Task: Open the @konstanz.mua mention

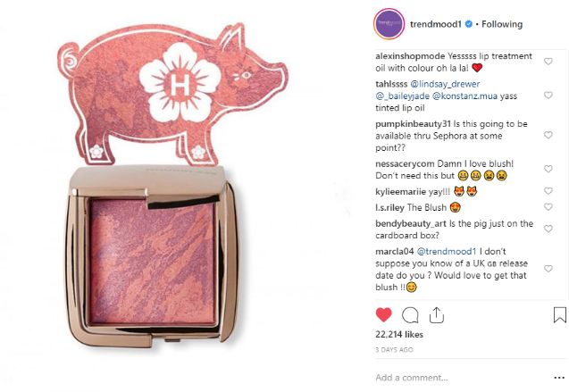Action: (x=464, y=96)
